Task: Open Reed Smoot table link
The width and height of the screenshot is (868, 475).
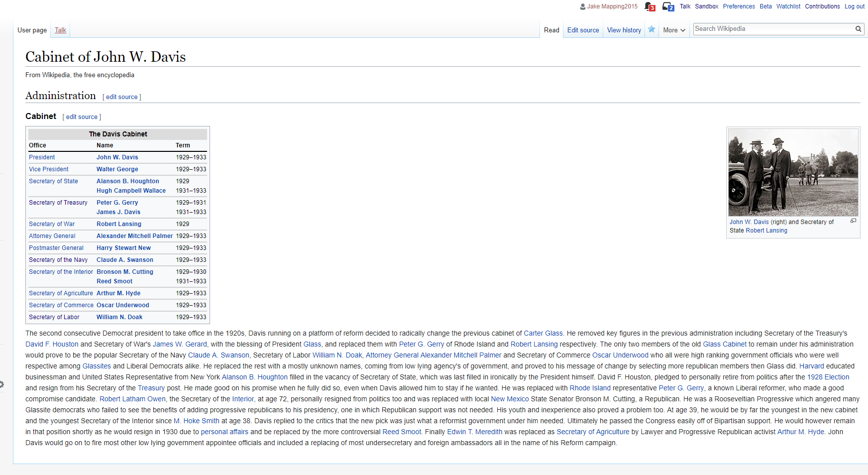Action: click(x=114, y=281)
